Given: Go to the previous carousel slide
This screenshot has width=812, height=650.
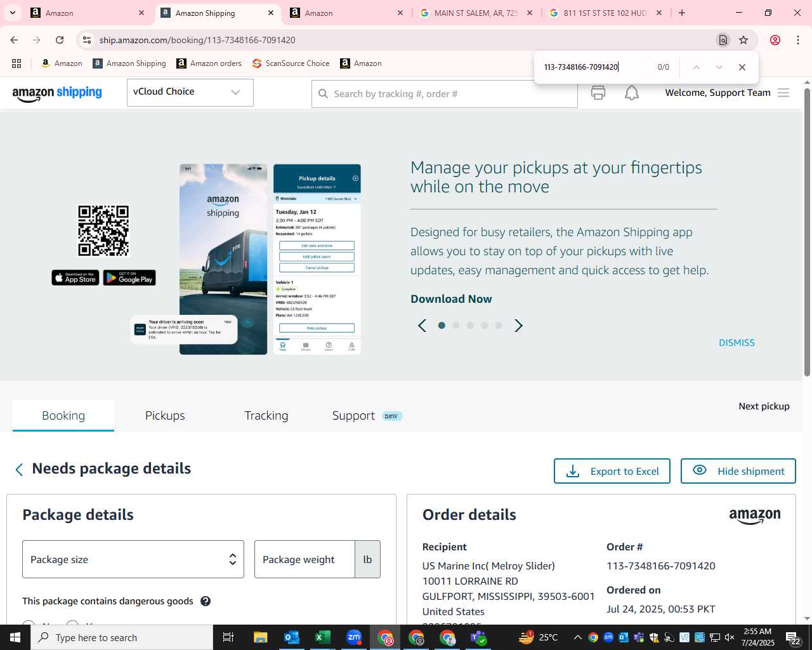Looking at the screenshot, I should pos(422,326).
